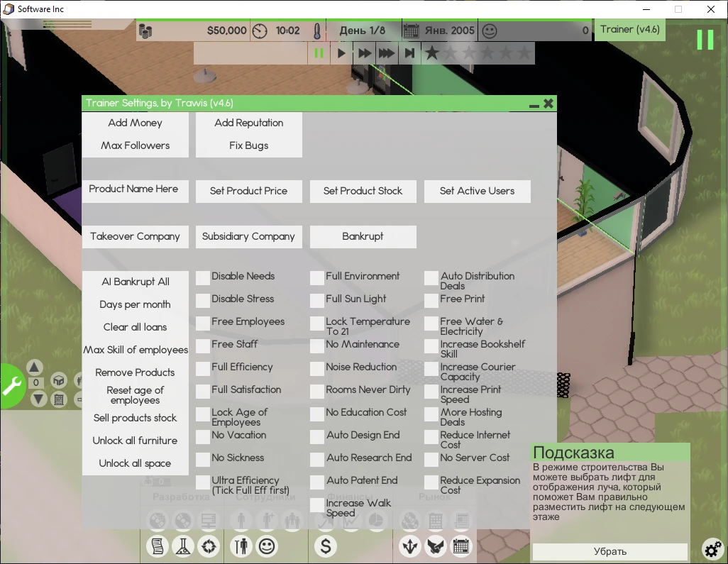Click the Trainer (v4.6) tab
This screenshot has width=728, height=564.
(x=629, y=30)
